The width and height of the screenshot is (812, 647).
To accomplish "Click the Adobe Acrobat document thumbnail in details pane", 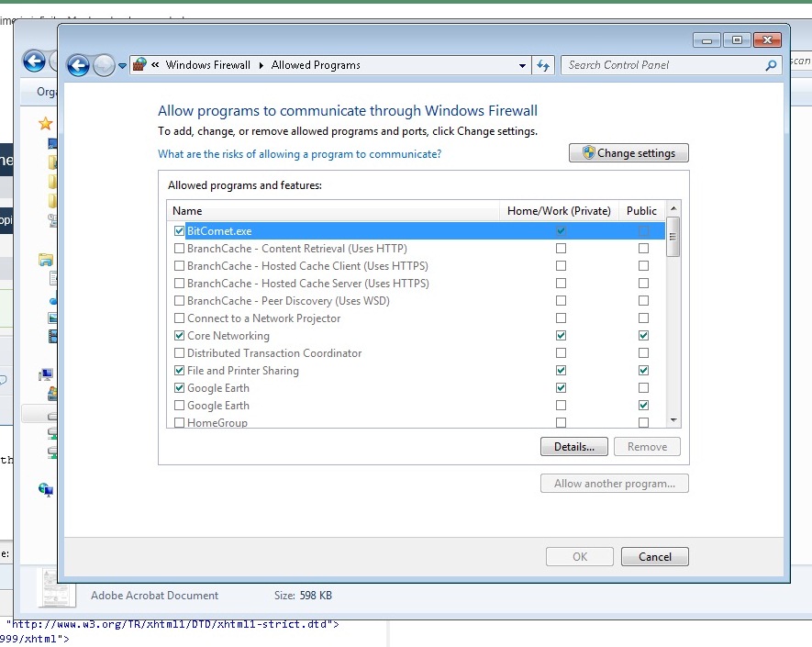I will pyautogui.click(x=55, y=588).
